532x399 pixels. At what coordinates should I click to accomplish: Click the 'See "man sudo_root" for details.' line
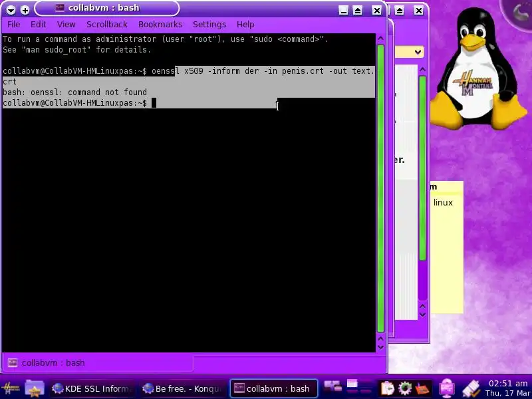[x=76, y=50]
